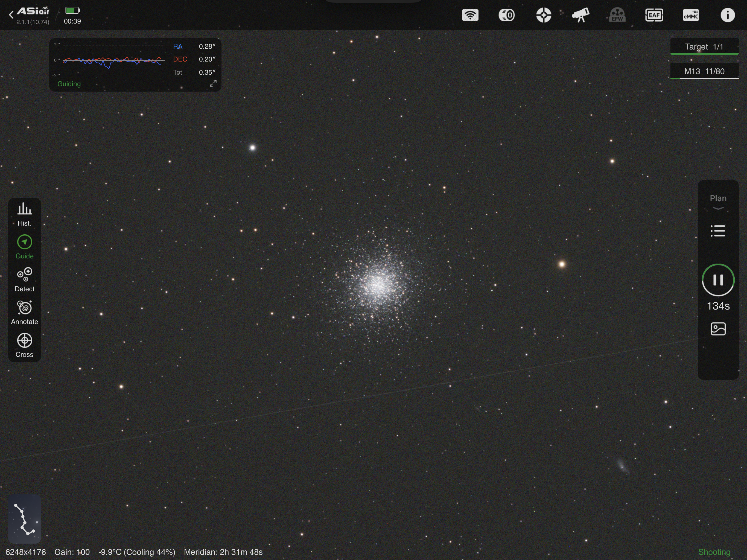Open the plan list button
747x560 pixels.
click(x=718, y=231)
